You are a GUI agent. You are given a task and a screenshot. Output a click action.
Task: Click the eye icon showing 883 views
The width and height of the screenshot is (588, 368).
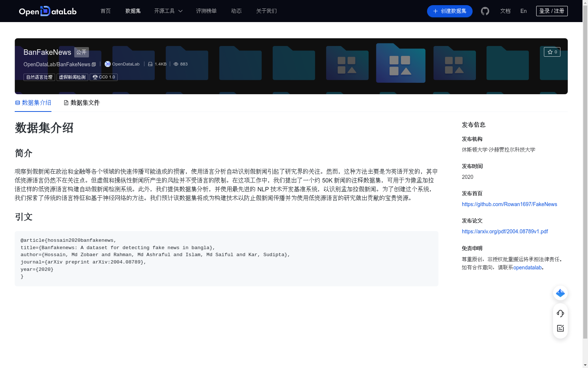176,64
